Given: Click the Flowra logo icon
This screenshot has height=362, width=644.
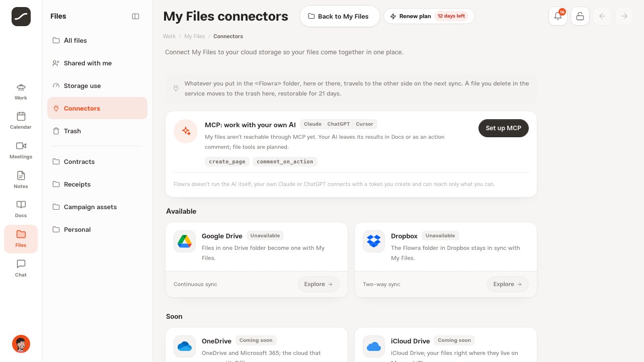Looking at the screenshot, I should 21,17.
